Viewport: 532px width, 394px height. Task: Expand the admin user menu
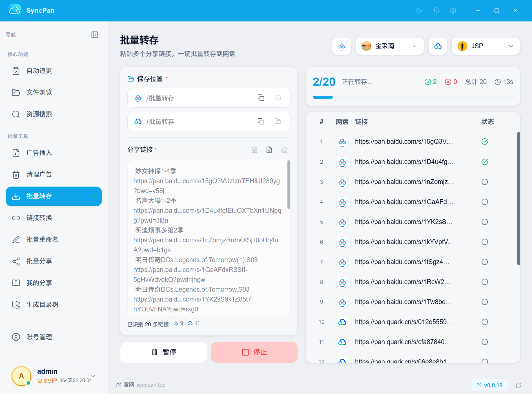tap(93, 376)
